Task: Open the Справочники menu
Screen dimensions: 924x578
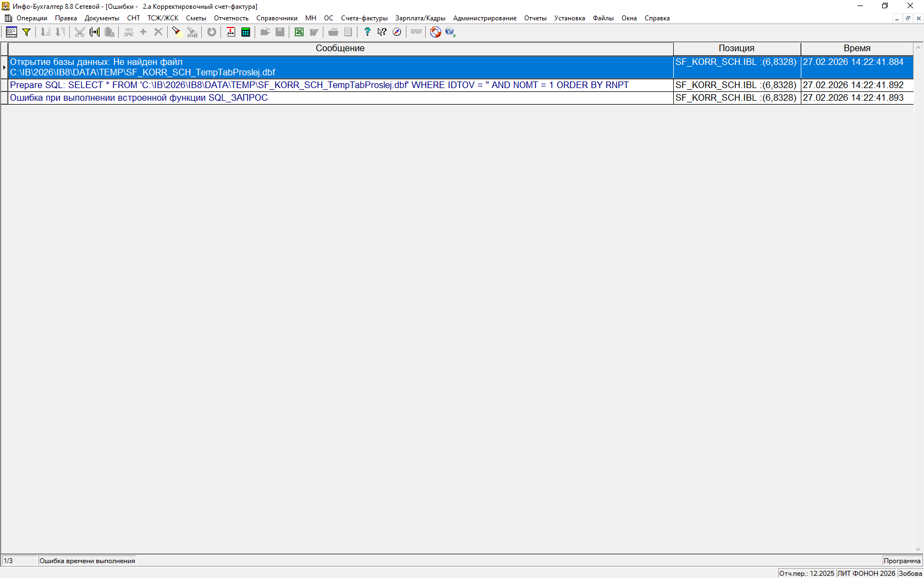Action: coord(277,18)
